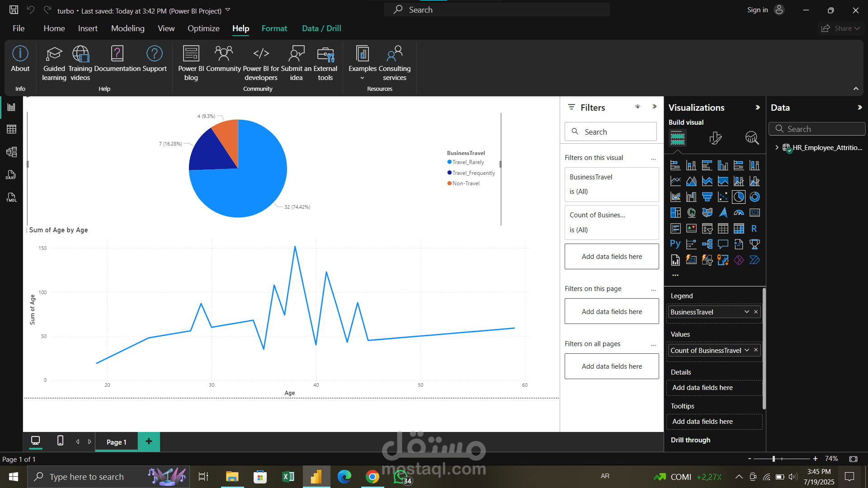Viewport: 868px width, 488px height.
Task: Remove Count of BusinessTravel from Values
Action: pos(756,350)
